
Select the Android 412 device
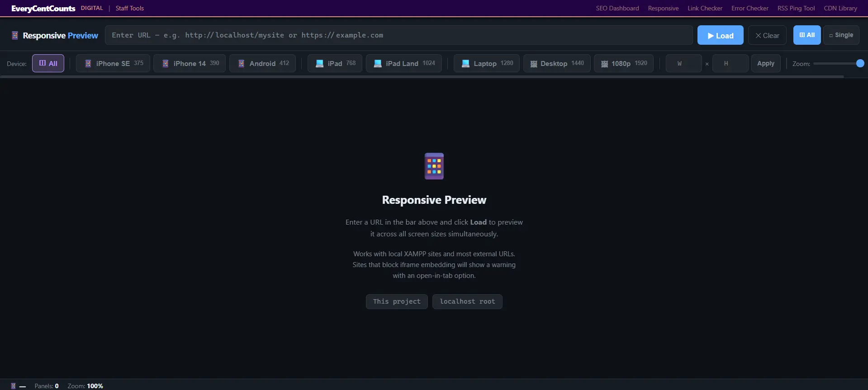(x=262, y=63)
